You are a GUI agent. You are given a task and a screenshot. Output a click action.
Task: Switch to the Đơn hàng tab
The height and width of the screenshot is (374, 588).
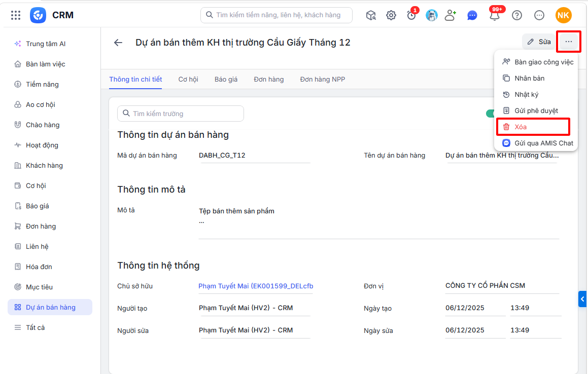(269, 80)
